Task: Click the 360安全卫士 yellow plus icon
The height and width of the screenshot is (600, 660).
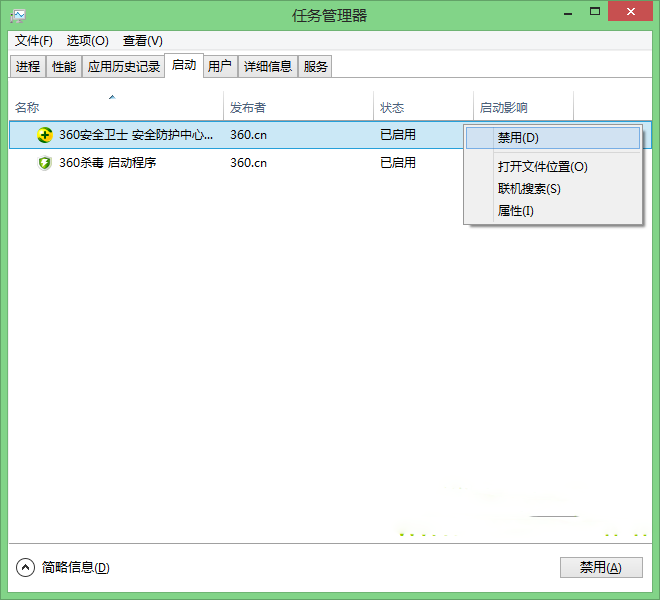Action: 45,135
